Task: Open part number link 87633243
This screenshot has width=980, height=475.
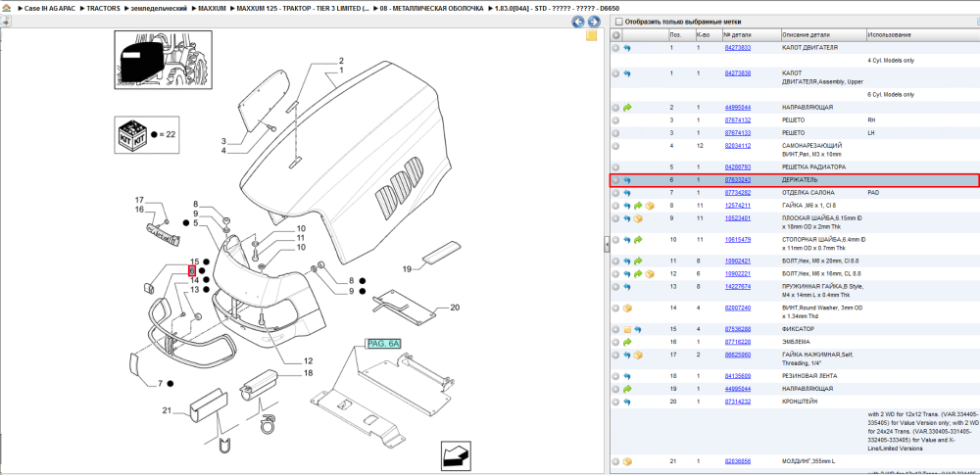Action: click(x=738, y=180)
